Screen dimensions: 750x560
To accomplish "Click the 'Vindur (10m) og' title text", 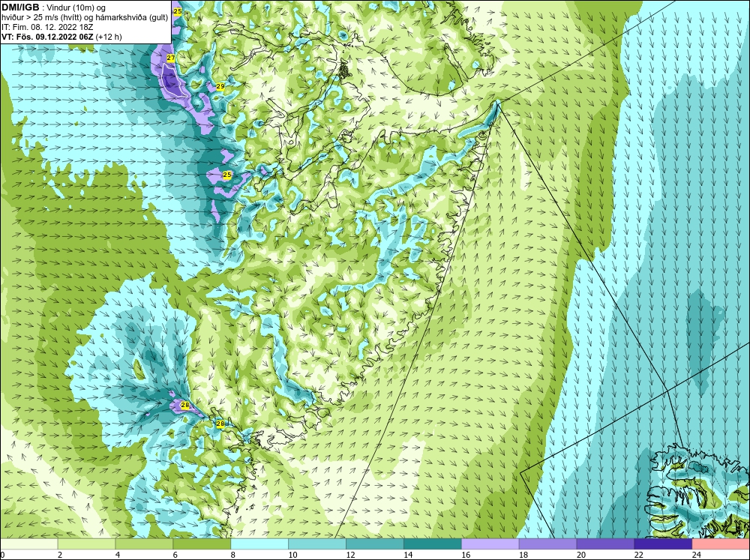I will (77, 7).
